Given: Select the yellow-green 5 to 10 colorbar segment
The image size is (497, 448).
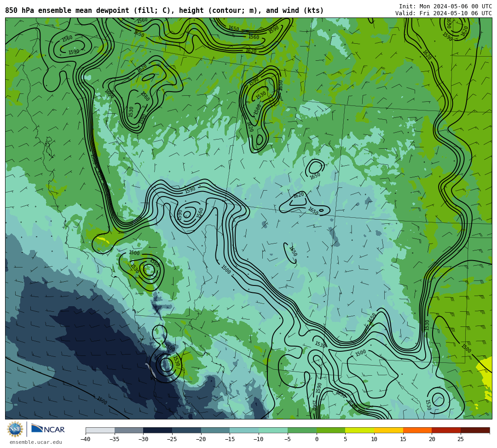Looking at the screenshot, I should tap(359, 430).
